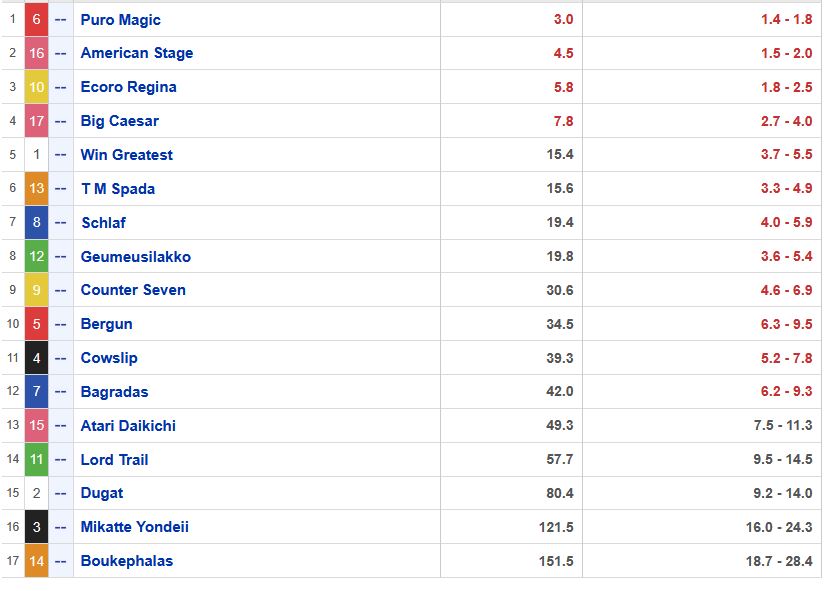The height and width of the screenshot is (591, 831).
Task: Click the black number 4 badge
Action: pyautogui.click(x=37, y=358)
